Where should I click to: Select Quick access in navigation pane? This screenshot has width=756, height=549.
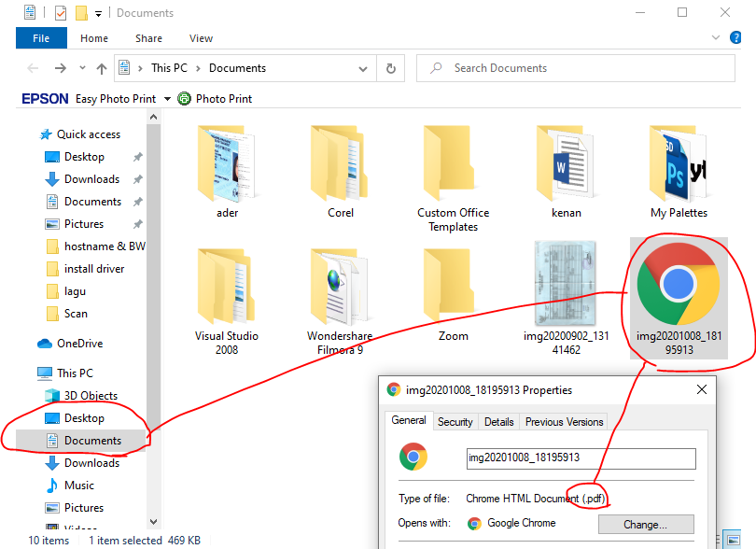coord(89,134)
